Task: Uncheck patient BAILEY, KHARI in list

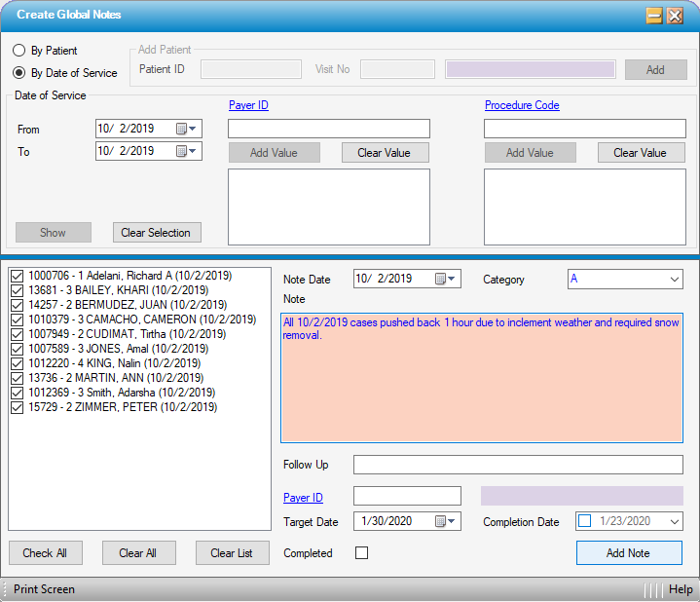Action: tap(17, 290)
